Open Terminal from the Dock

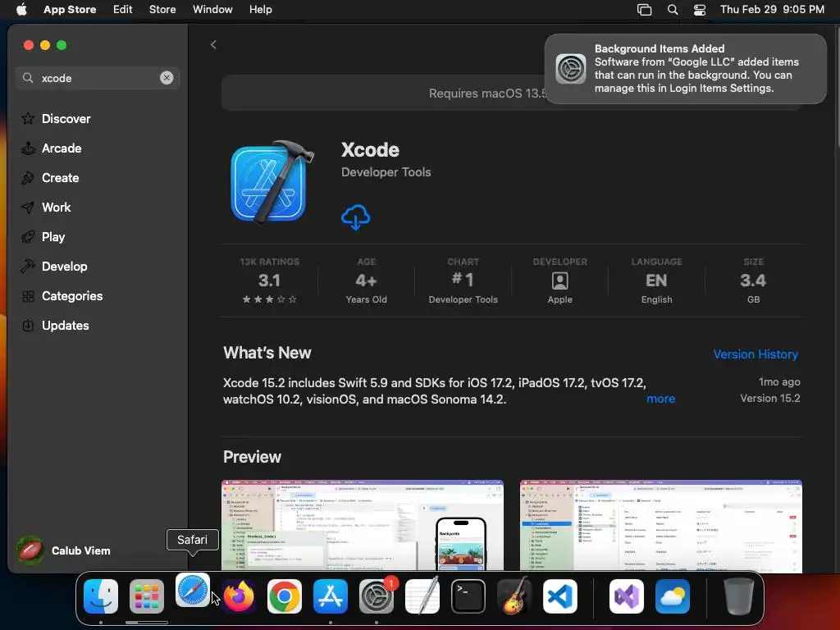(468, 596)
